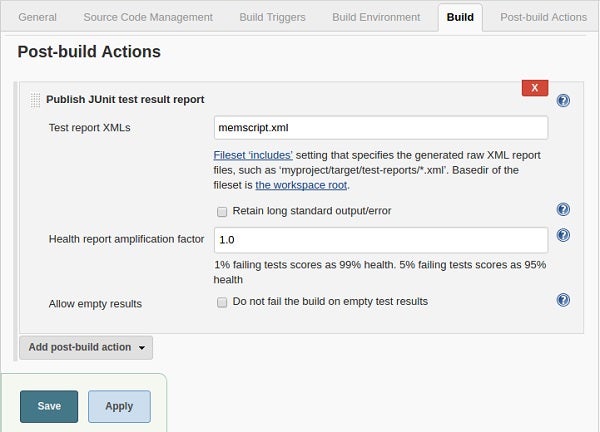Follow the Fileset 'includes' link

pyautogui.click(x=253, y=155)
